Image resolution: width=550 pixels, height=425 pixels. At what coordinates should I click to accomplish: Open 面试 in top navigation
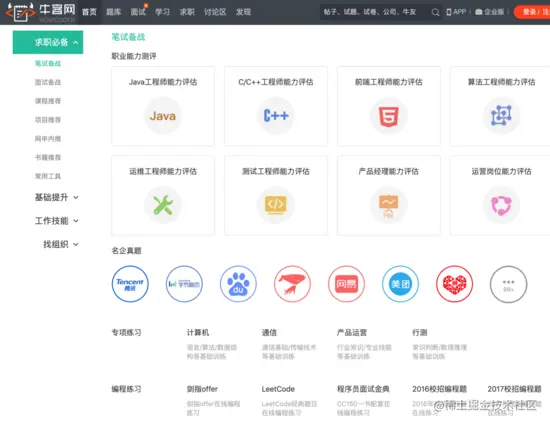pyautogui.click(x=138, y=12)
